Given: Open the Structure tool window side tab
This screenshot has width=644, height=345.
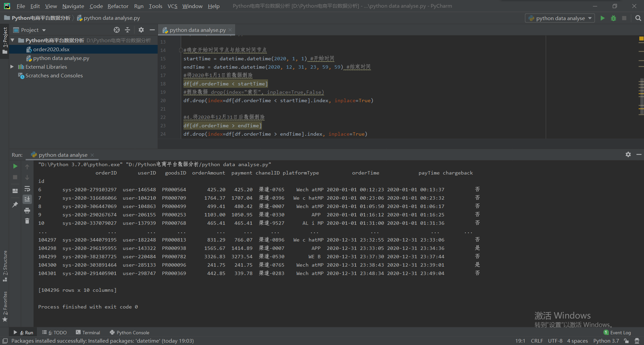Looking at the screenshot, I should click(x=5, y=266).
